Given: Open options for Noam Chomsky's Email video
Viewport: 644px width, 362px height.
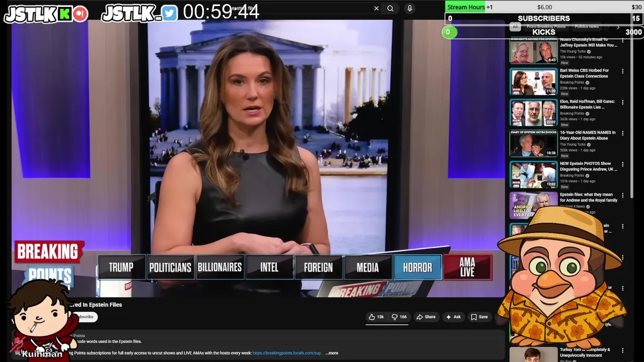Looking at the screenshot, I should (622, 41).
